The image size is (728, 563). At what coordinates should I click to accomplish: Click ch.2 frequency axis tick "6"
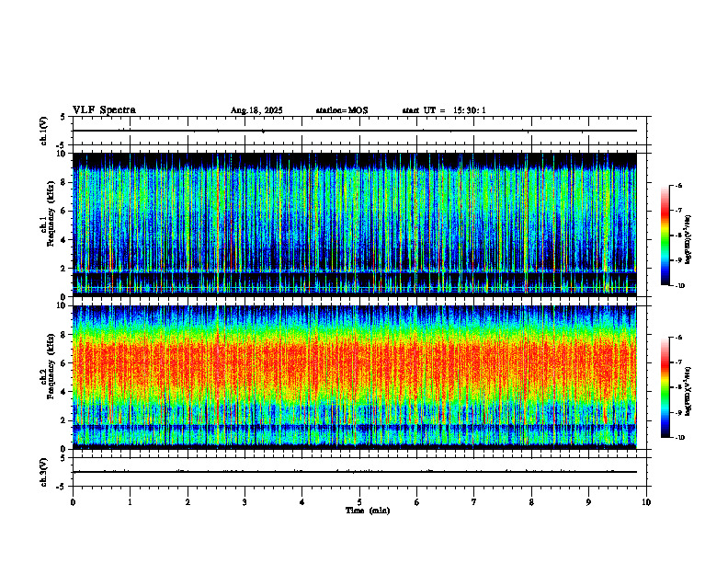tap(64, 363)
